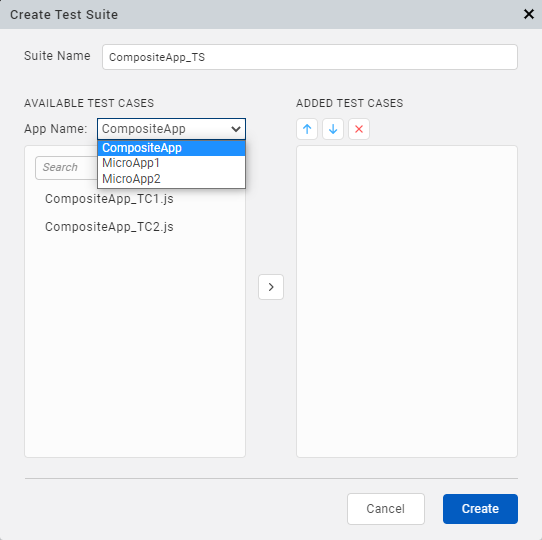Click inside the empty Added Test Cases list
This screenshot has height=540, width=542.
[x=407, y=301]
